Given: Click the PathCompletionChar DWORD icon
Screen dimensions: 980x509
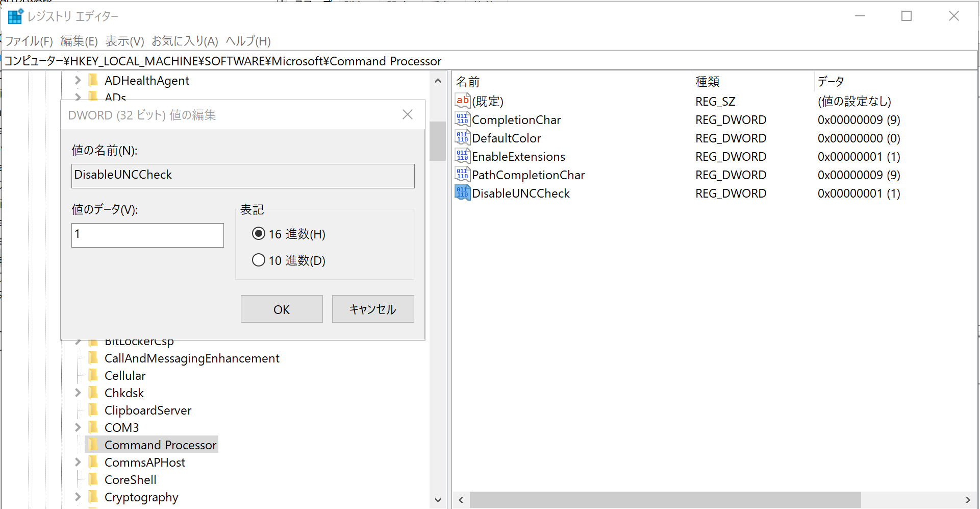Looking at the screenshot, I should 462,175.
